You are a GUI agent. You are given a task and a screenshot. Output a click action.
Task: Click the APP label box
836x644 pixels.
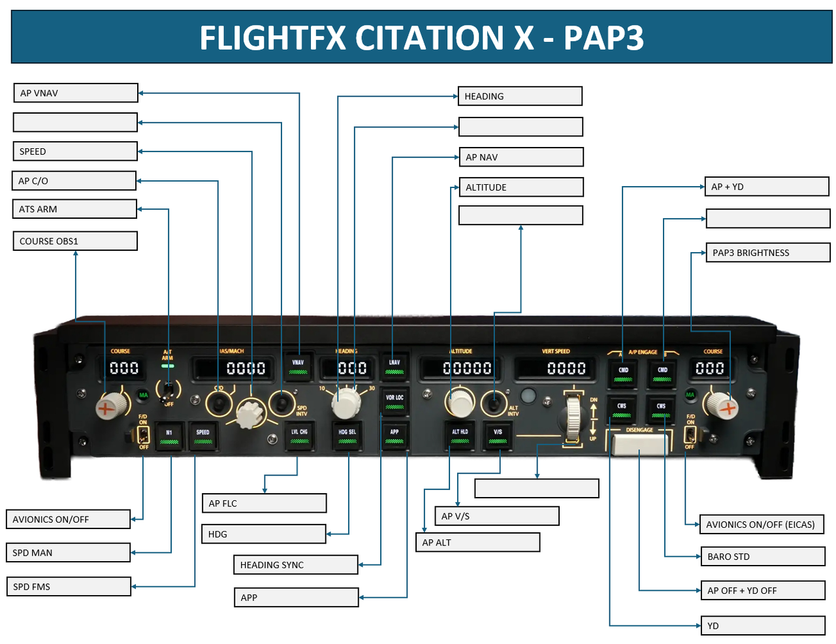[x=296, y=597]
